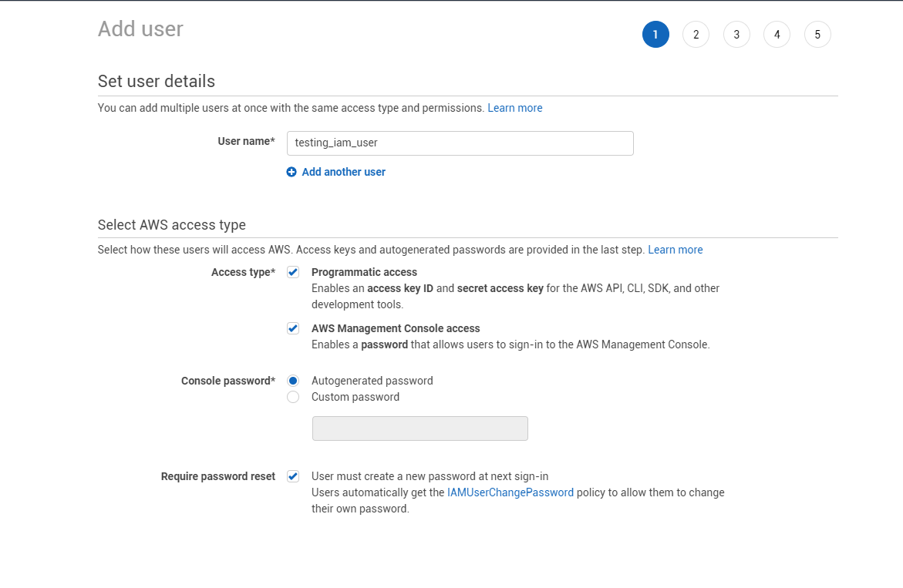Viewport: 903px width, 588px height.
Task: Disable the Require password reset checkbox
Action: (x=293, y=476)
